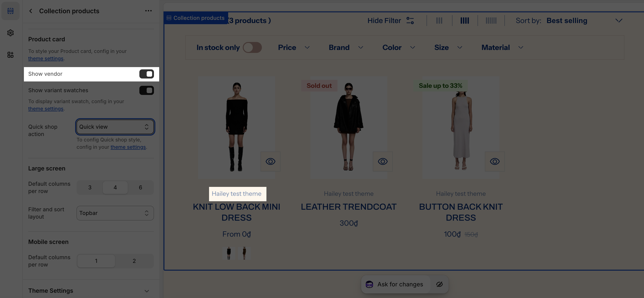Image resolution: width=644 pixels, height=298 pixels.
Task: Open the add apps icon in sidebar
Action: click(10, 55)
